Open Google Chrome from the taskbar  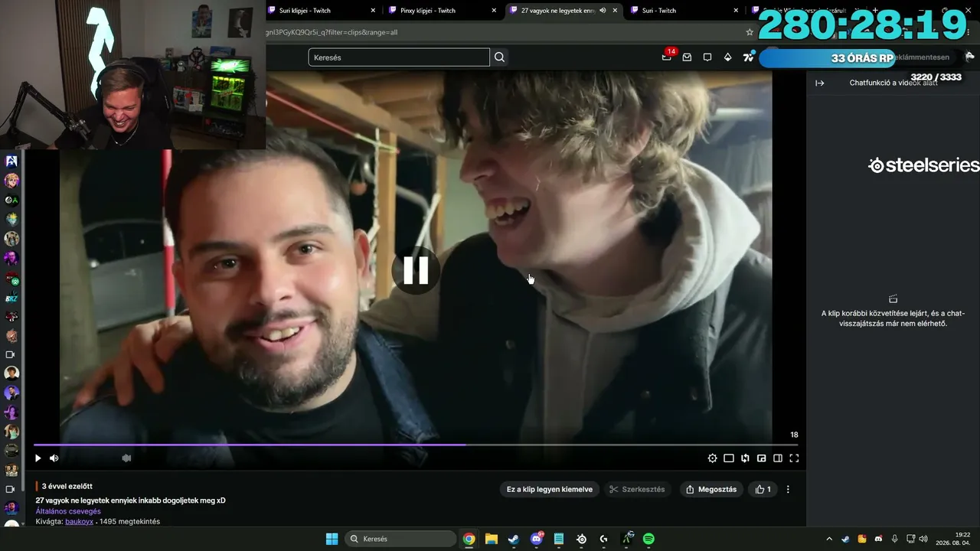click(x=469, y=539)
